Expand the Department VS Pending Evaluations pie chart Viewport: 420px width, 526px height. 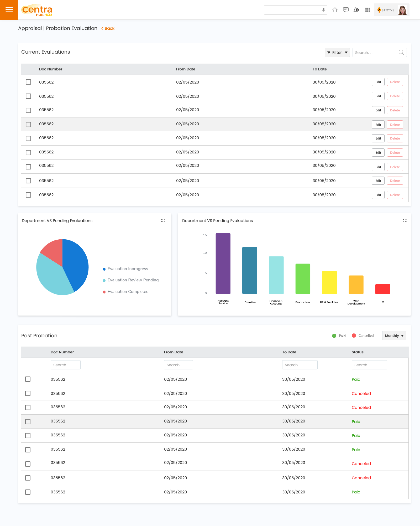pos(163,221)
